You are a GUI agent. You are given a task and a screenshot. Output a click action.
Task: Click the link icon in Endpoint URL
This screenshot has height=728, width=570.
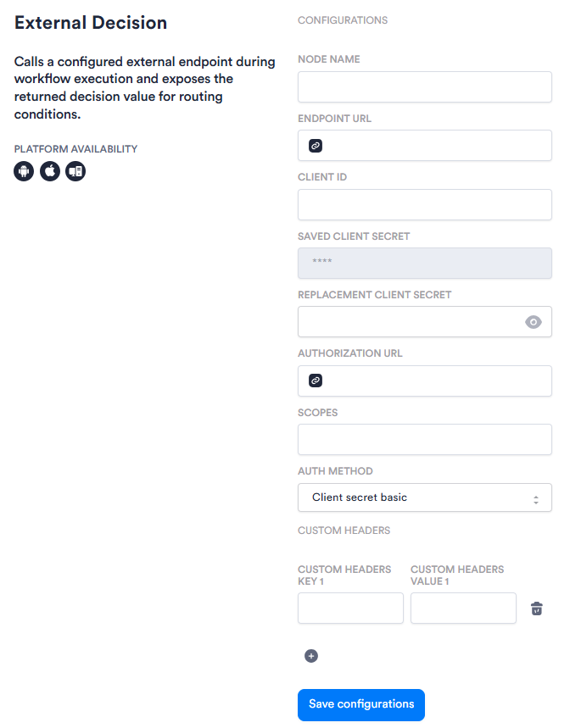point(316,146)
